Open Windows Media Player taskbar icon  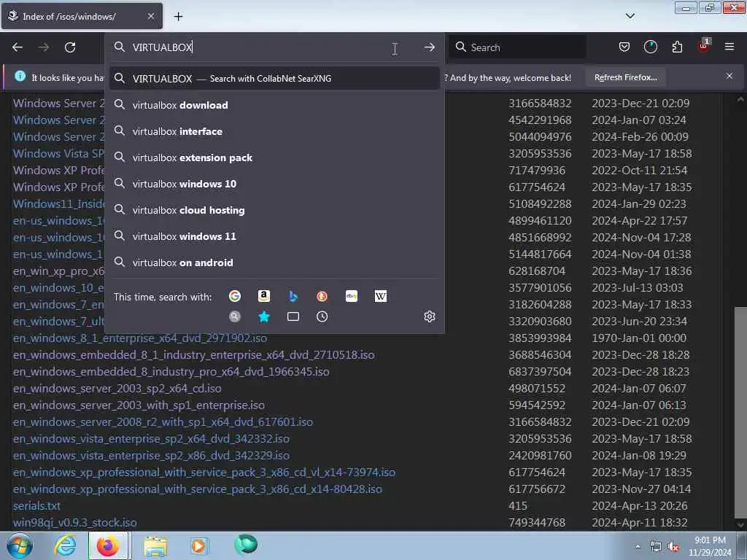click(x=198, y=545)
